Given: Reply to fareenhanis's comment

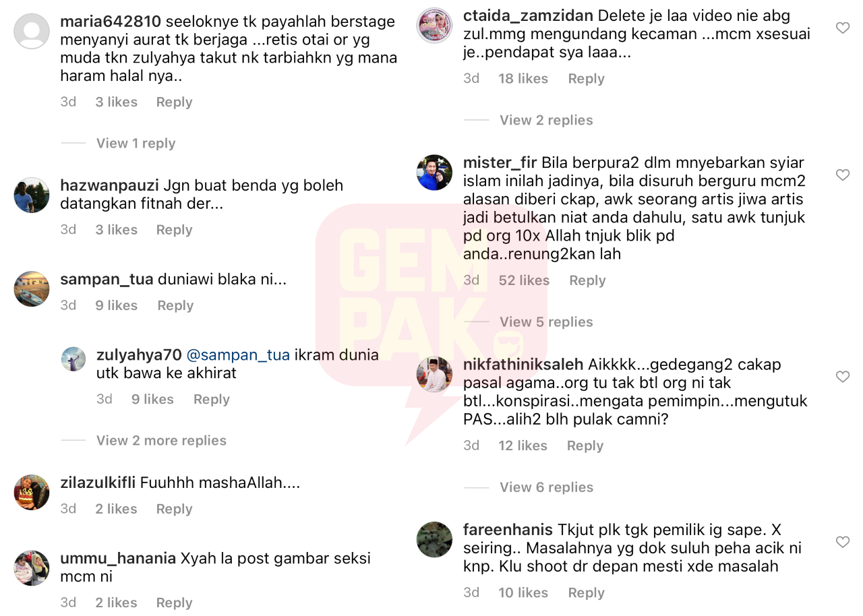Looking at the screenshot, I should pyautogui.click(x=586, y=592).
